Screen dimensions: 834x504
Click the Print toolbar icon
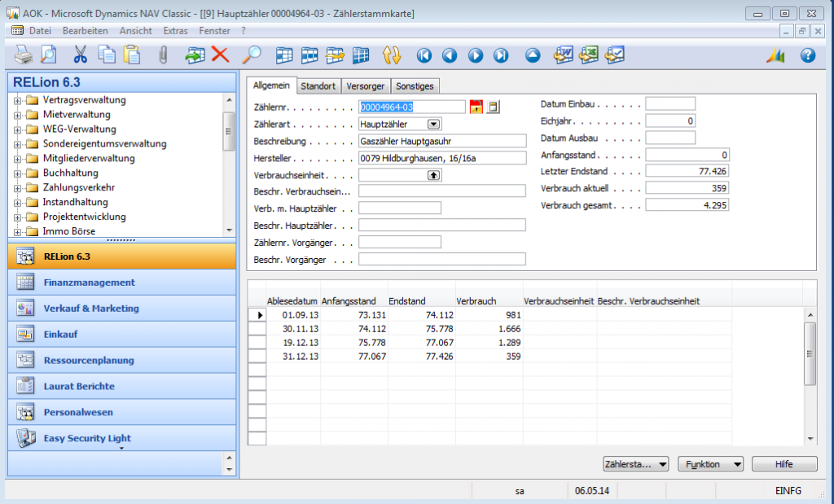[24, 55]
